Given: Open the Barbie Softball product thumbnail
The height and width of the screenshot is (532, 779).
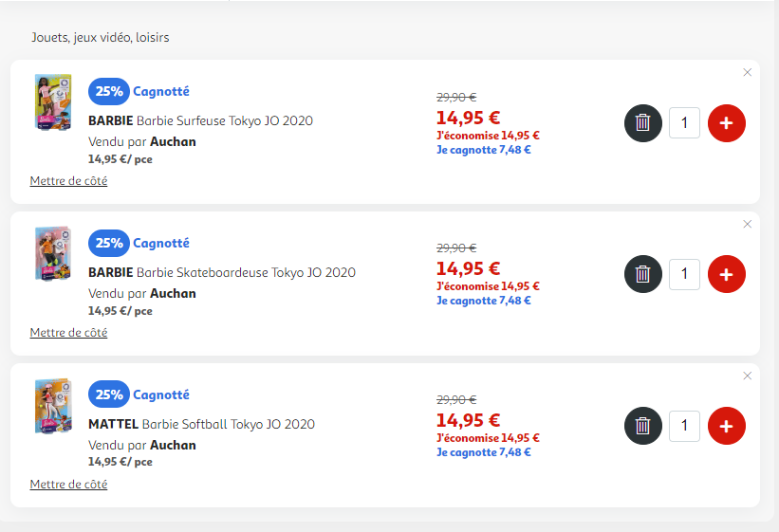Looking at the screenshot, I should pyautogui.click(x=53, y=406).
